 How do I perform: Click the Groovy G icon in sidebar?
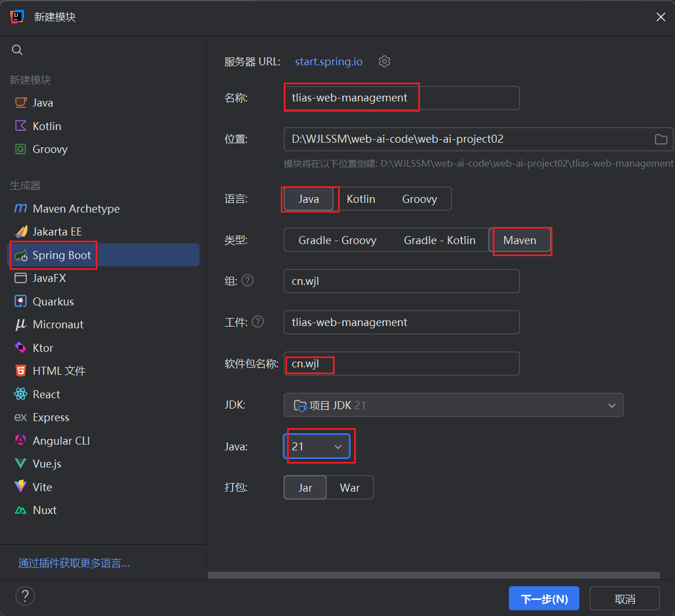21,149
